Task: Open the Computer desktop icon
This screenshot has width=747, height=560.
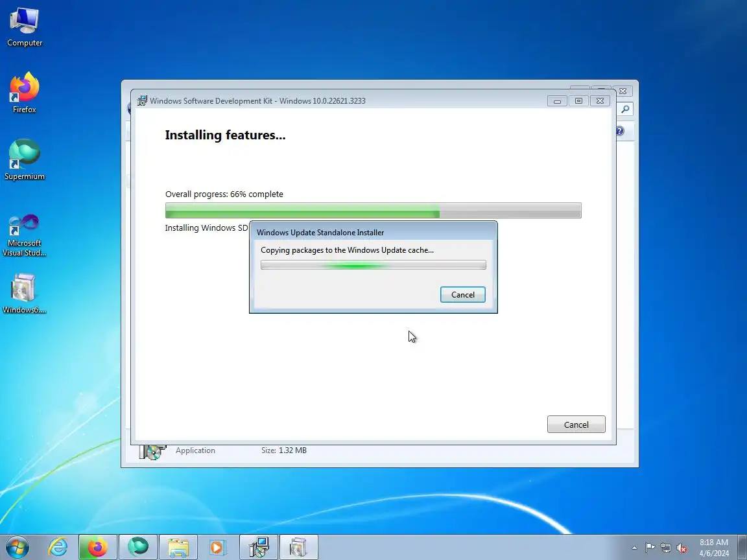Action: [24, 27]
